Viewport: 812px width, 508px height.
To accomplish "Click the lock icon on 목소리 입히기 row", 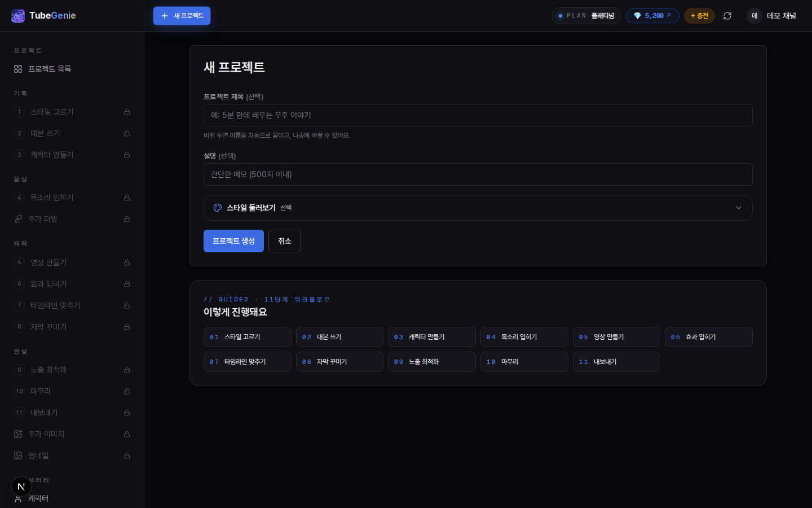I will coord(127,198).
